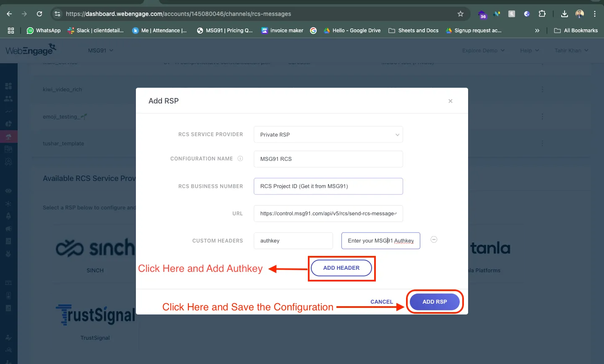Open the MSG91 project dropdown
The image size is (604, 364).
coord(101,50)
